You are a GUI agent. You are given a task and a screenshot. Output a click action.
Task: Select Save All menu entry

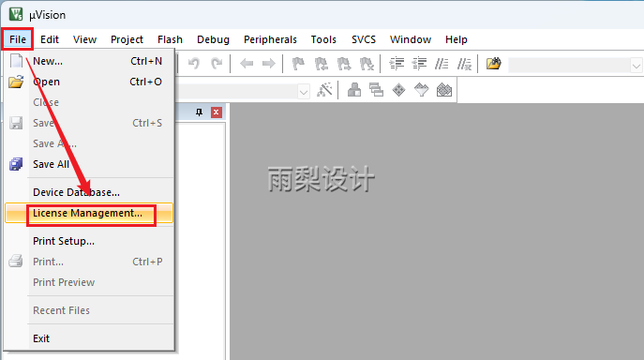90,164
